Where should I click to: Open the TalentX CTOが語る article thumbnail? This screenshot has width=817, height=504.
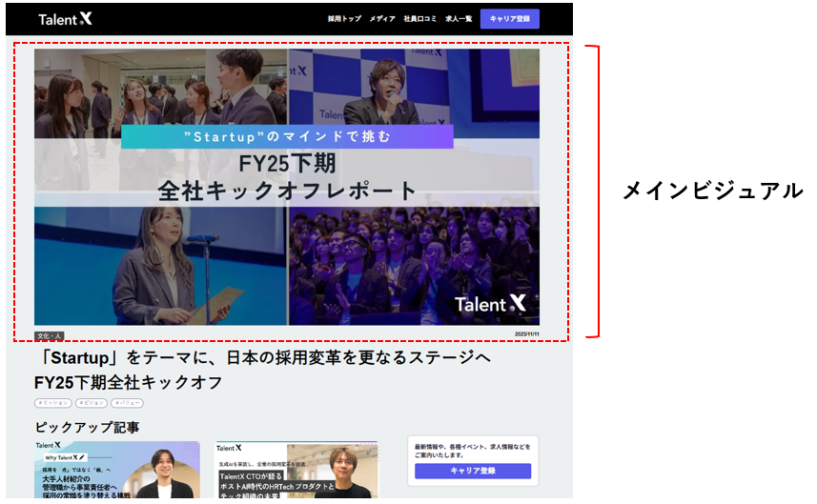coord(296,473)
